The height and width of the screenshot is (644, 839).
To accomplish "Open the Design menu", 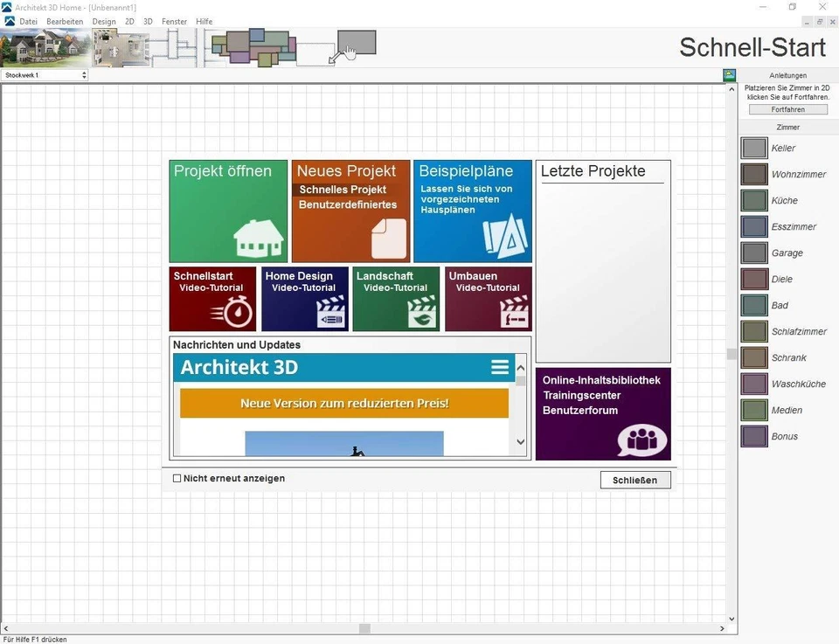I will click(x=104, y=21).
